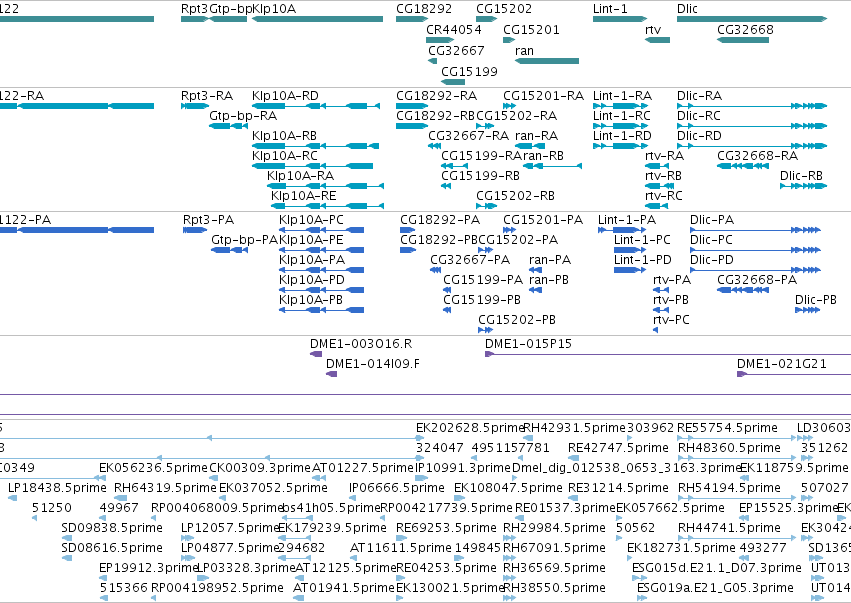The image size is (851, 603).
Task: Click transcript ran-RB
Action: 552,166
